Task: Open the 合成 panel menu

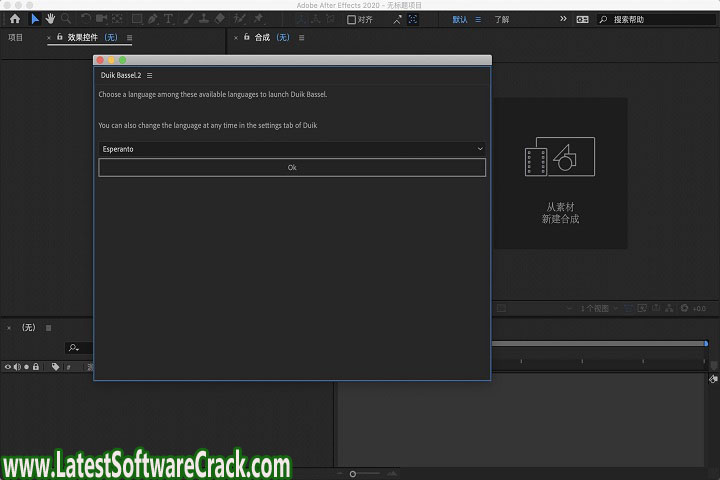Action: click(302, 38)
